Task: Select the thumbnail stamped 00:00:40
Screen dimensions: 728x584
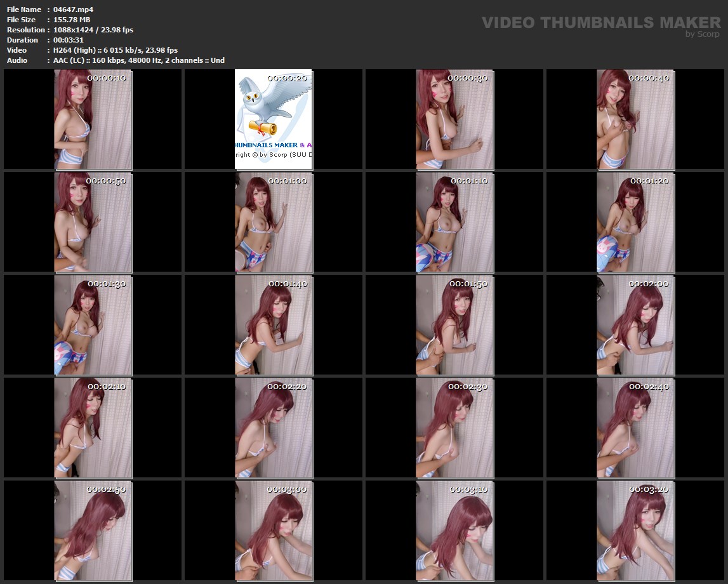Action: (x=635, y=119)
